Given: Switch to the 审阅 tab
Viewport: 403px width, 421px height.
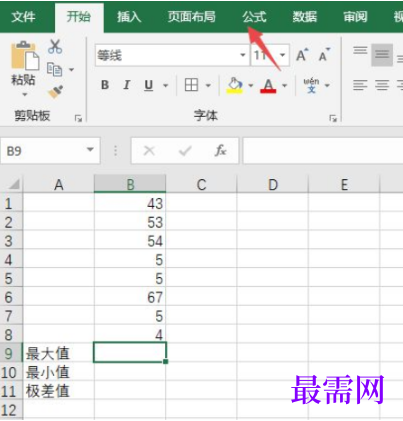Looking at the screenshot, I should pyautogui.click(x=355, y=17).
